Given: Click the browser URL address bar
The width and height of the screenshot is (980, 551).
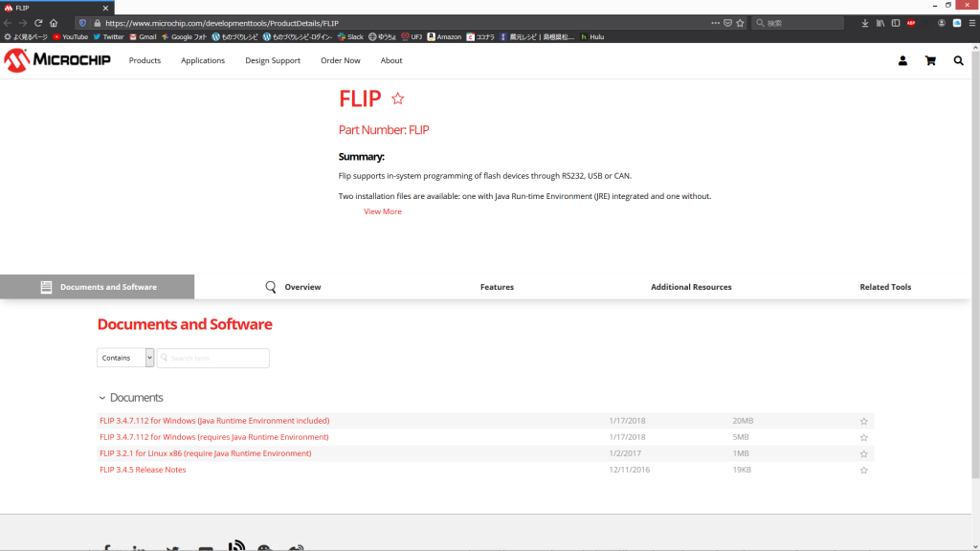Looking at the screenshot, I should click(x=400, y=23).
